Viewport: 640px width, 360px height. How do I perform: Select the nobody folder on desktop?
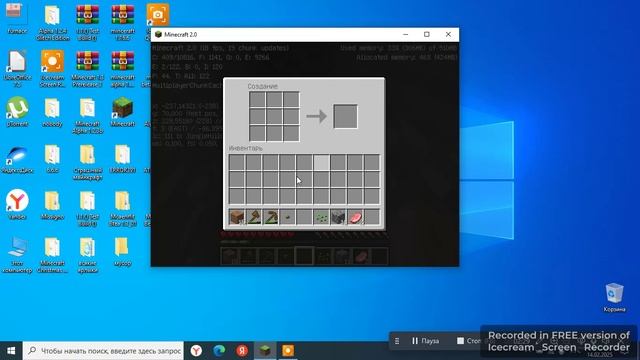(52, 111)
